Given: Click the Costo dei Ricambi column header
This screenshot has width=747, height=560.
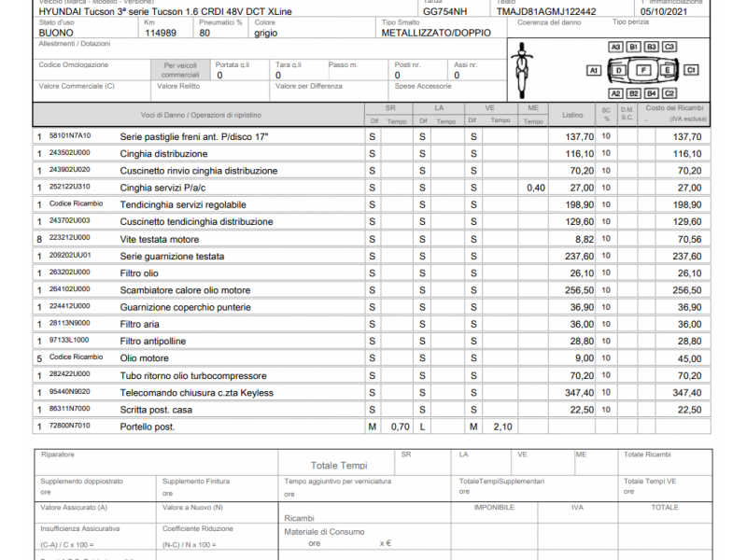Looking at the screenshot, I should pos(674,113).
